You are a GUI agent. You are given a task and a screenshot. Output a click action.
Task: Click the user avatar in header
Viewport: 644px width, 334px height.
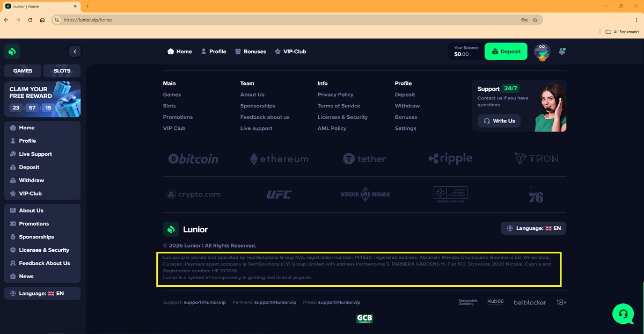click(542, 52)
